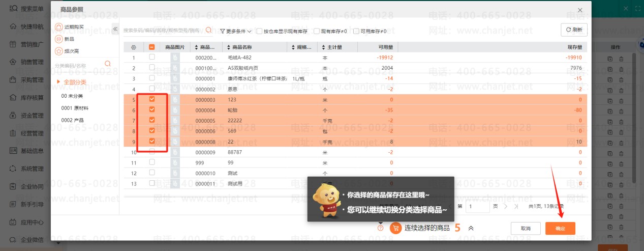644x251 pixels.
Task: Enable 现有库存≠0 checkbox
Action: tap(317, 31)
